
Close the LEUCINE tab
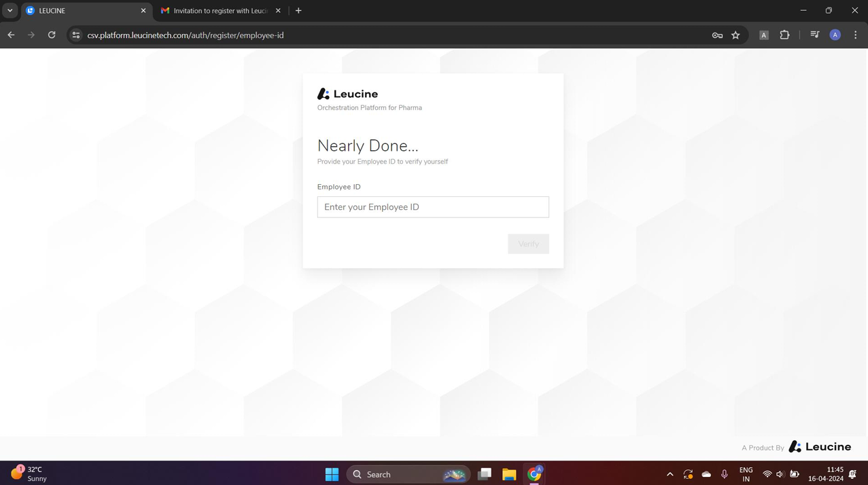[143, 11]
